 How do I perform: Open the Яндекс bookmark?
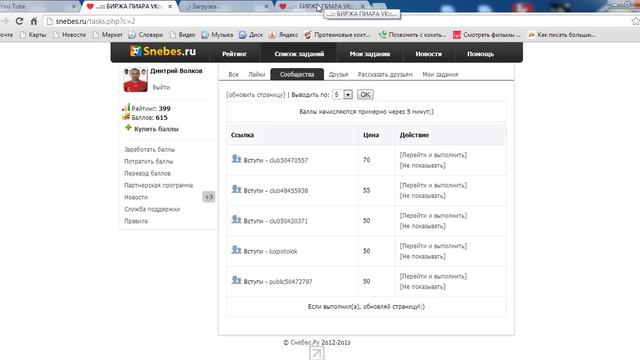click(283, 35)
